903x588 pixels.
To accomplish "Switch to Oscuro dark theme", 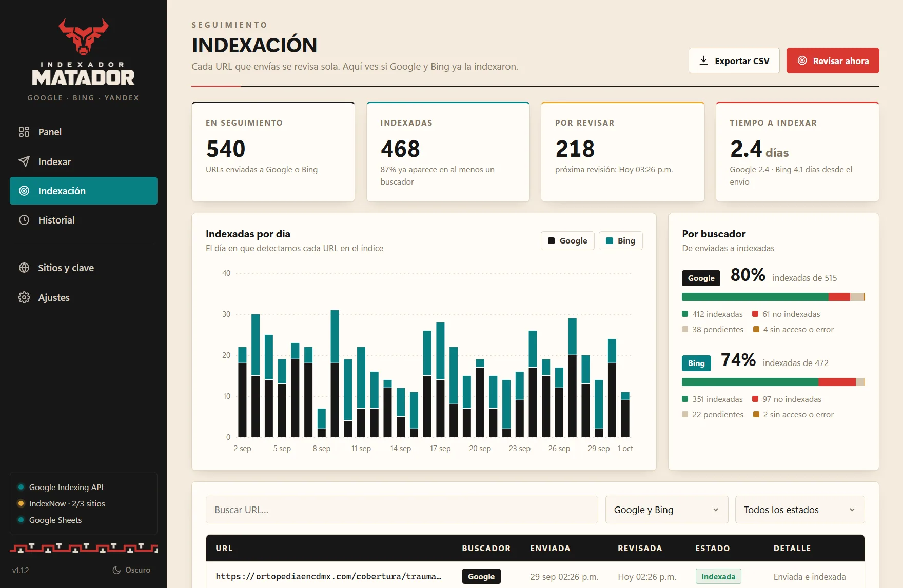I will [131, 570].
